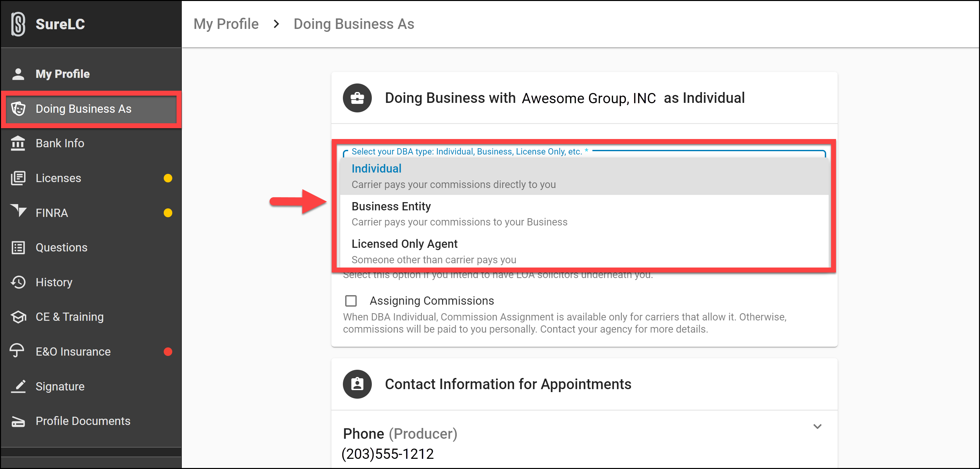980x469 pixels.
Task: Click the red status dot next to E&O Insurance
Action: coord(168,351)
